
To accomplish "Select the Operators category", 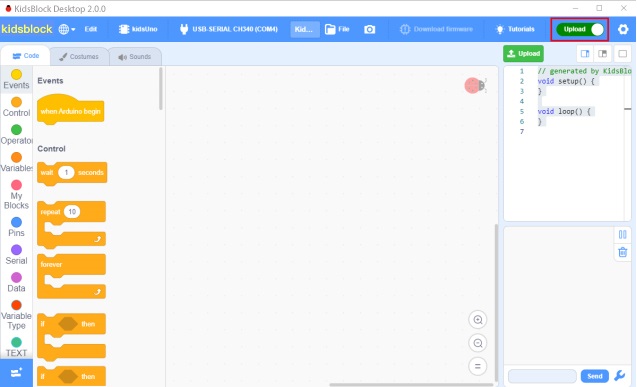I will pos(16,135).
